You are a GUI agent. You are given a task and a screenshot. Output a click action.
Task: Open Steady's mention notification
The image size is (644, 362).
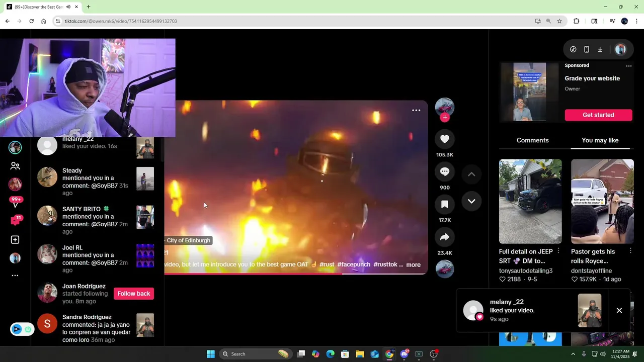click(96, 182)
